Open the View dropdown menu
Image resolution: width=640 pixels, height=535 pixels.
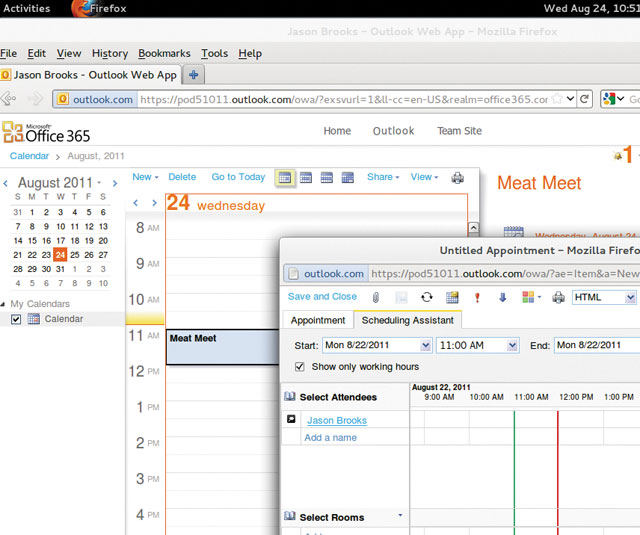pos(424,177)
